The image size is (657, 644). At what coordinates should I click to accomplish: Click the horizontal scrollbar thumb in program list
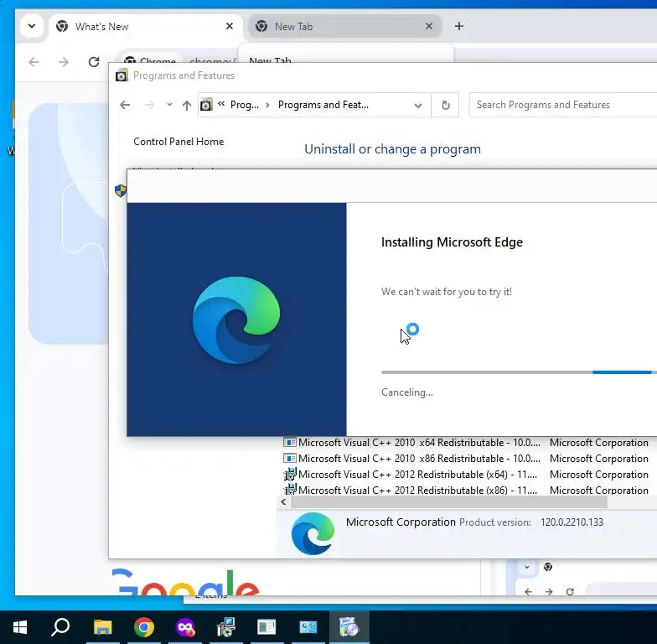click(x=449, y=501)
